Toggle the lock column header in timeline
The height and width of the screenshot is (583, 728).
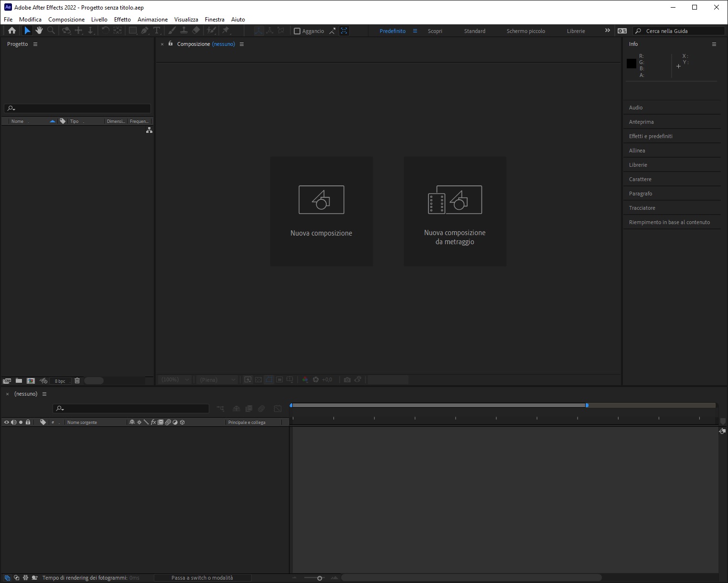tap(28, 422)
